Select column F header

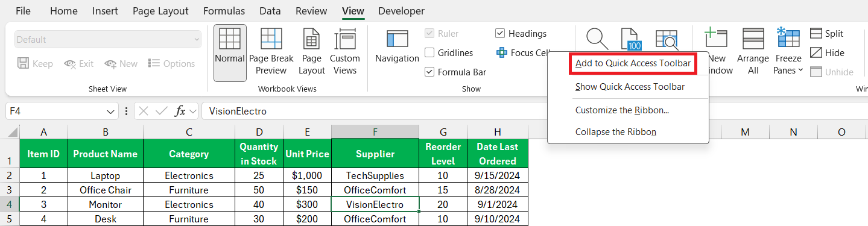click(x=375, y=132)
